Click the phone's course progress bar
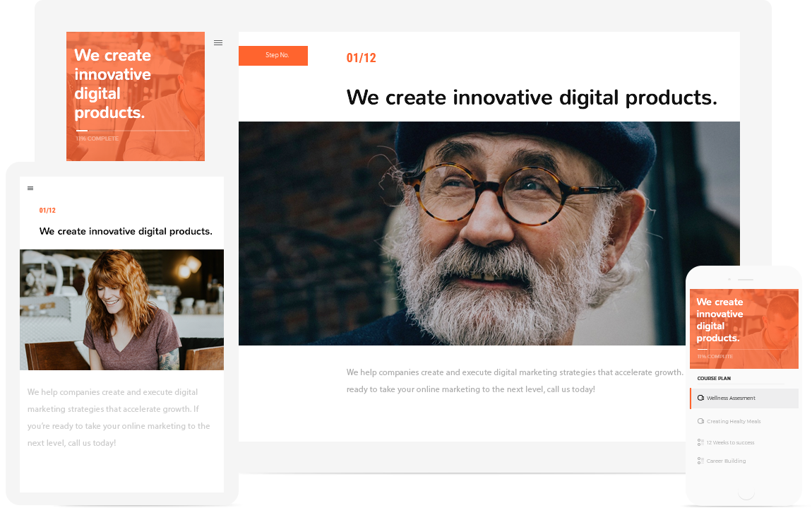 point(743,349)
